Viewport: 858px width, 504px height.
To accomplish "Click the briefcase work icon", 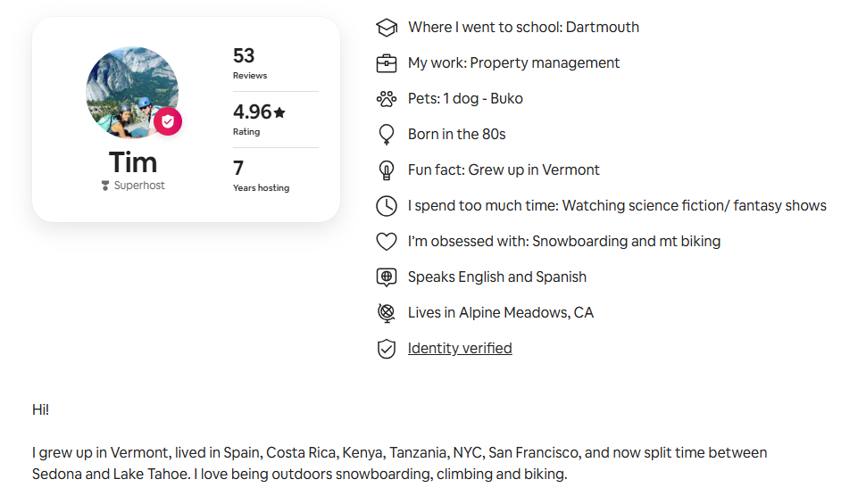I will coord(386,63).
